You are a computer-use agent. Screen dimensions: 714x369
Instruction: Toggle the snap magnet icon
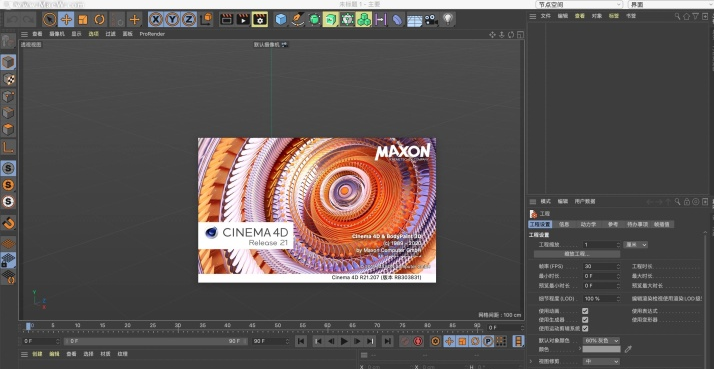click(8, 223)
